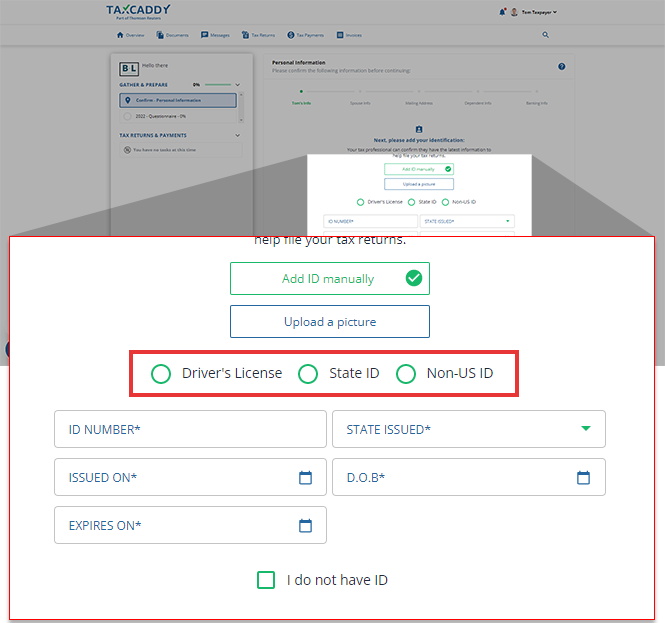
Task: Click the ISSUED ON date field
Action: [x=190, y=477]
